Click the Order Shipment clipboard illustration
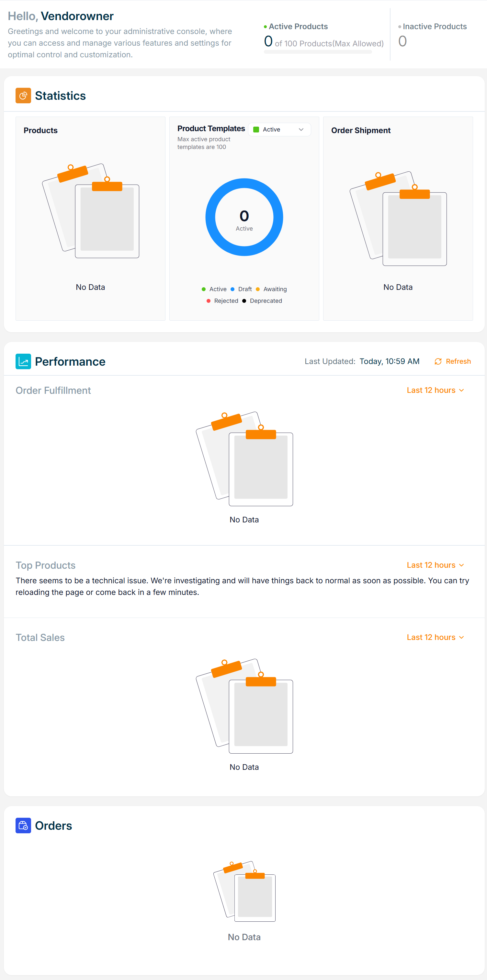Image resolution: width=487 pixels, height=980 pixels. point(398,219)
